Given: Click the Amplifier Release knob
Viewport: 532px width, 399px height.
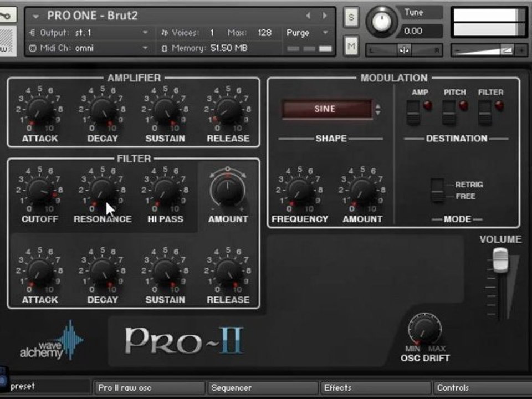Looking at the screenshot, I should (228, 110).
